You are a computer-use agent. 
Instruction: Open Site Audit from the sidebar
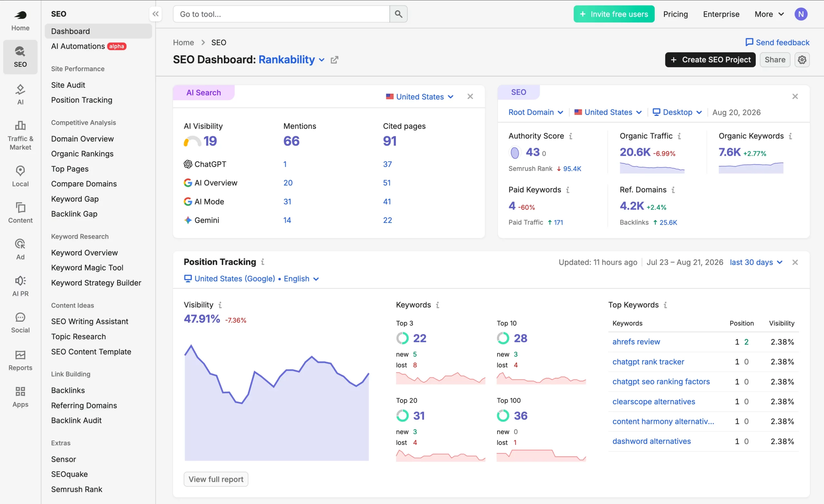(x=68, y=85)
